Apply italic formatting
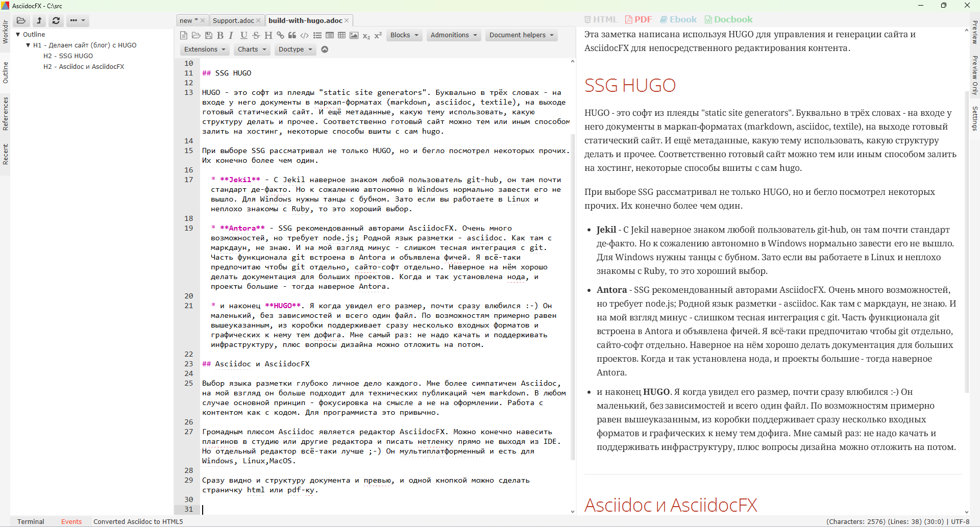 [231, 35]
